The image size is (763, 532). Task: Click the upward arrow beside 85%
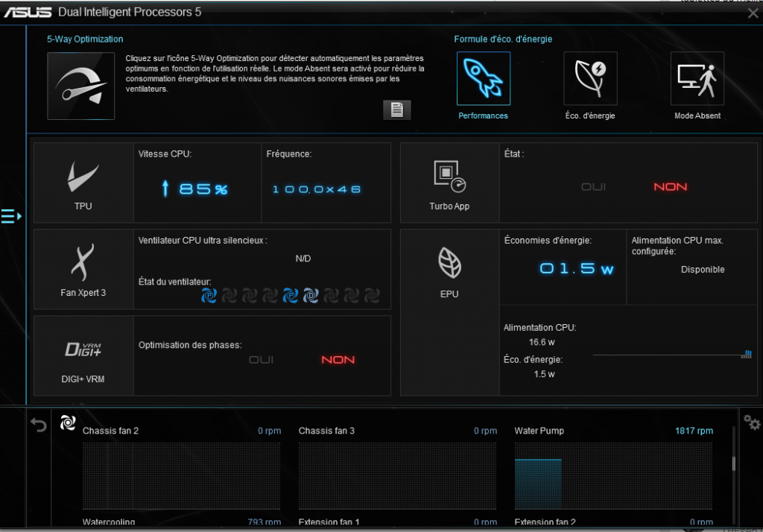point(165,189)
